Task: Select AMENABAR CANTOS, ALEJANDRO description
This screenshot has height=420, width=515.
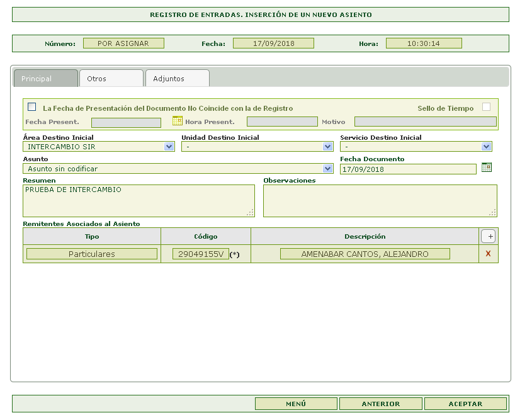Action: coord(365,254)
